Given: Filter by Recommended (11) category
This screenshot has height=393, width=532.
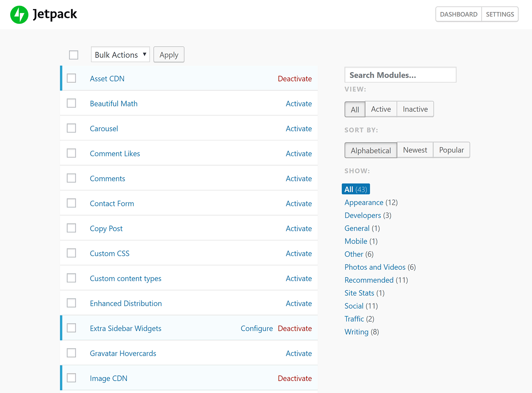Looking at the screenshot, I should 376,280.
